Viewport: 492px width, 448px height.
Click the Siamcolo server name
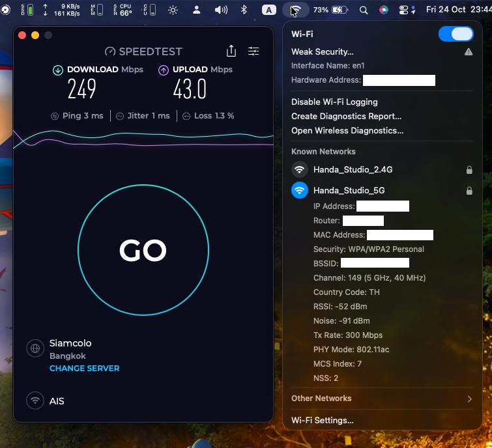[x=70, y=343]
